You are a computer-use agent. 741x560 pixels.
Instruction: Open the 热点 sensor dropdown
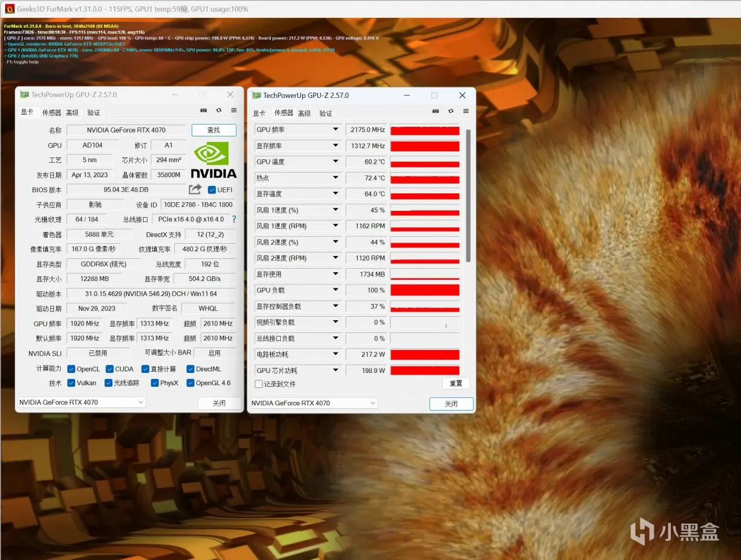[335, 178]
